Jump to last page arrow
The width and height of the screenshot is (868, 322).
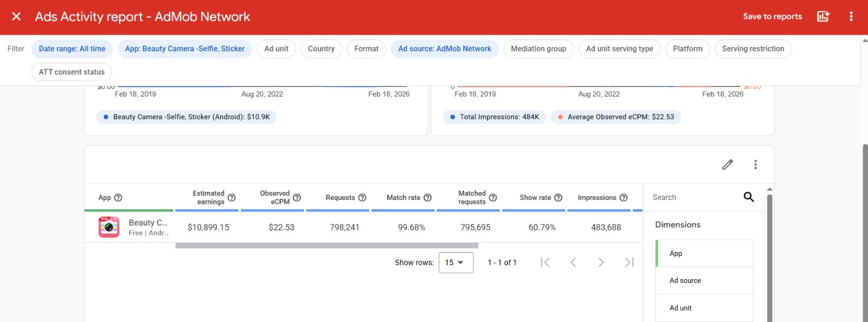pyautogui.click(x=629, y=262)
